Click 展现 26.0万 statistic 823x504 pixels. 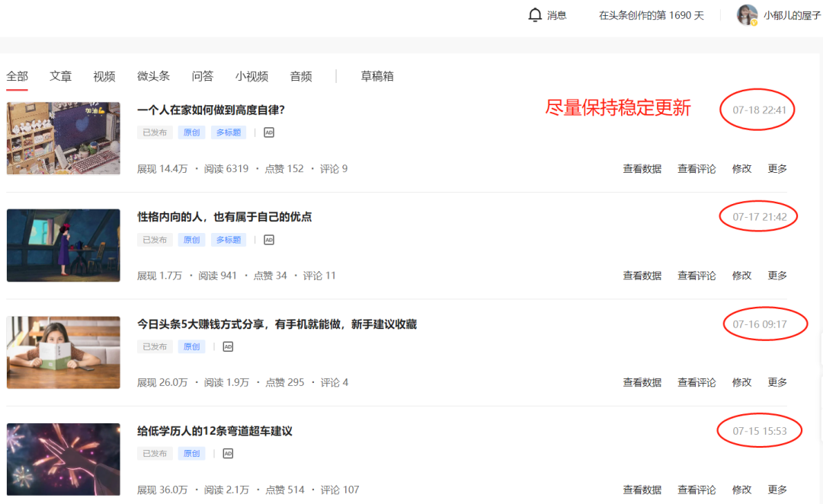tap(162, 383)
